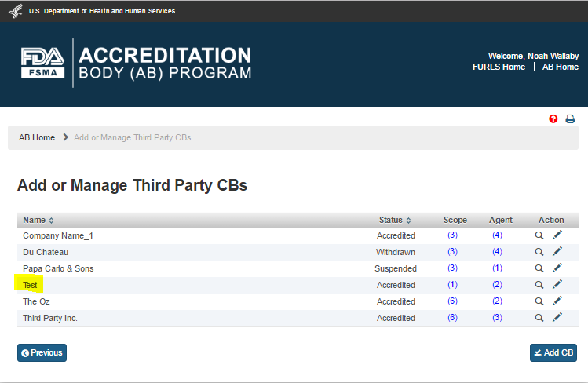Click the Add CB button
This screenshot has width=588, height=383.
(553, 353)
